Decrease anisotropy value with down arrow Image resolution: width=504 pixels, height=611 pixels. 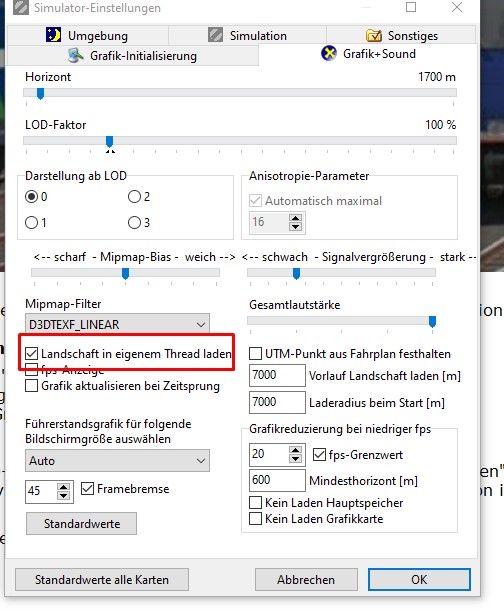pyautogui.click(x=295, y=227)
